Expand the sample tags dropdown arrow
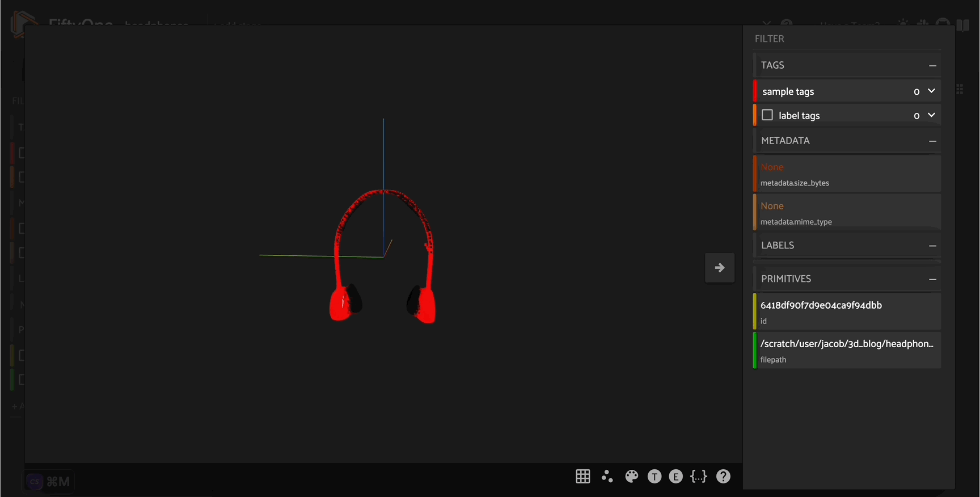Image resolution: width=980 pixels, height=497 pixels. (x=931, y=91)
